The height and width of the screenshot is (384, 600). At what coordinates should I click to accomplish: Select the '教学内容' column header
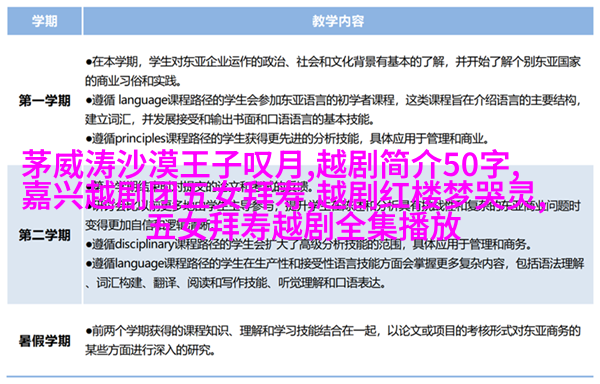tap(338, 21)
